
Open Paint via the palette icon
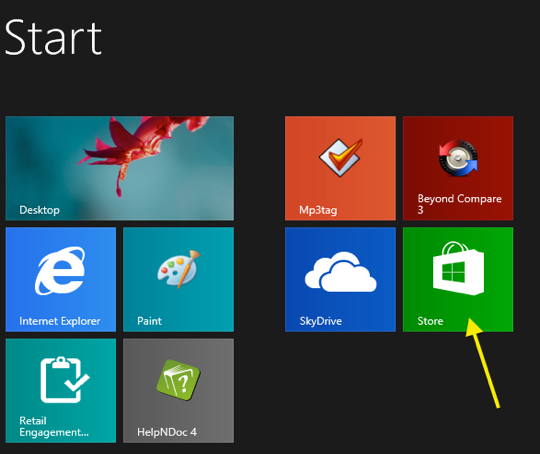178,269
